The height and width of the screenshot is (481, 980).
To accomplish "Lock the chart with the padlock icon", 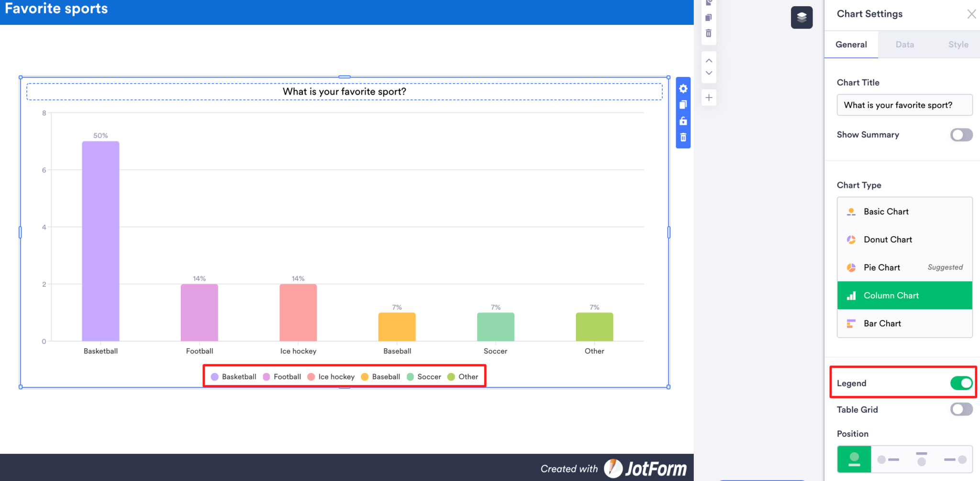I will point(683,121).
